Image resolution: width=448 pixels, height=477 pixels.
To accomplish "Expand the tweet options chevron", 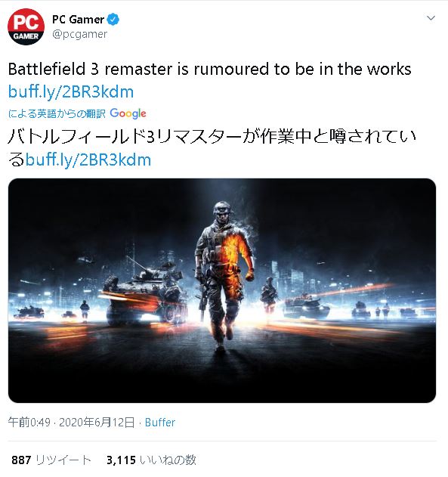I will (x=431, y=18).
